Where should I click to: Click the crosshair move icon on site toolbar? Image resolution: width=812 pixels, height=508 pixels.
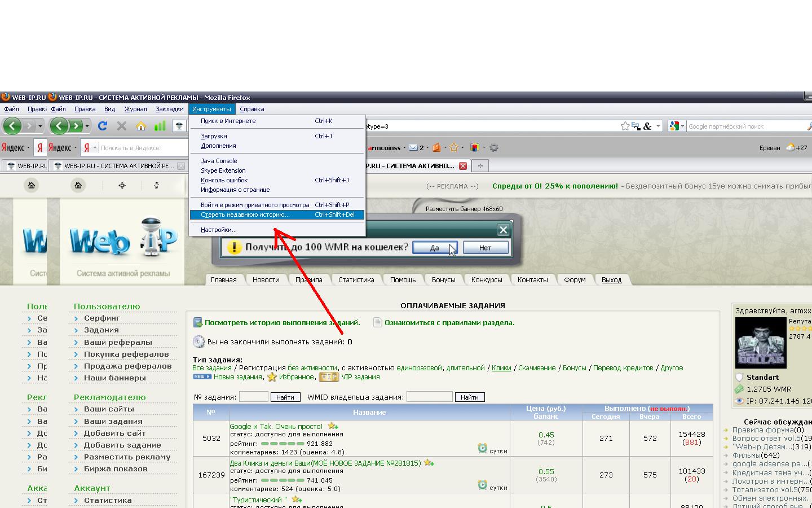tap(122, 185)
